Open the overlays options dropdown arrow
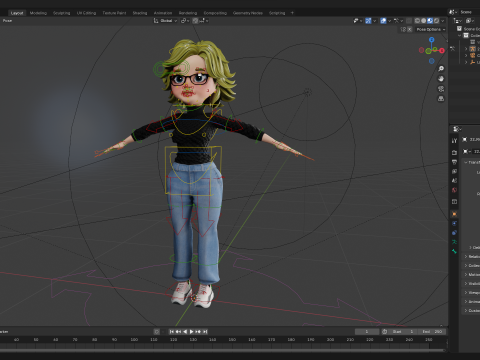This screenshot has height=360, width=480. point(389,21)
